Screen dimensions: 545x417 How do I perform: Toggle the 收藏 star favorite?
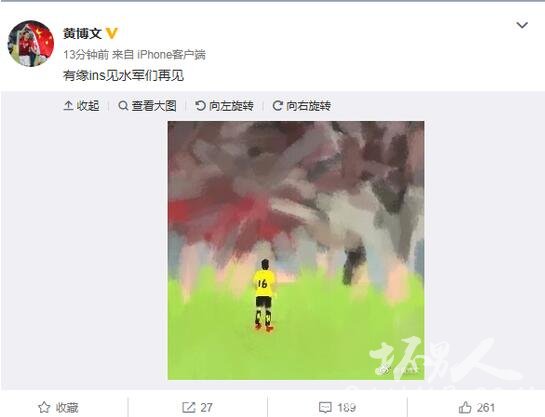(44, 407)
